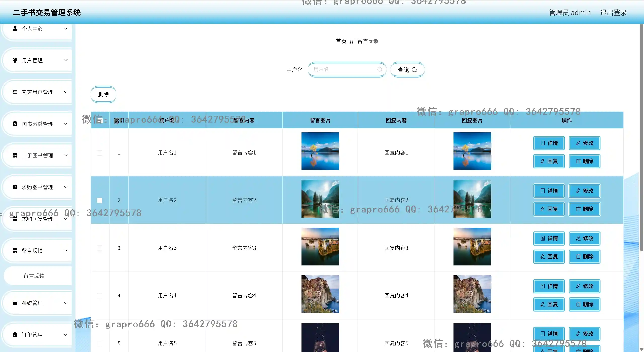This screenshot has width=644, height=352.
Task: Click the 退出登录 logout link
Action: point(613,13)
